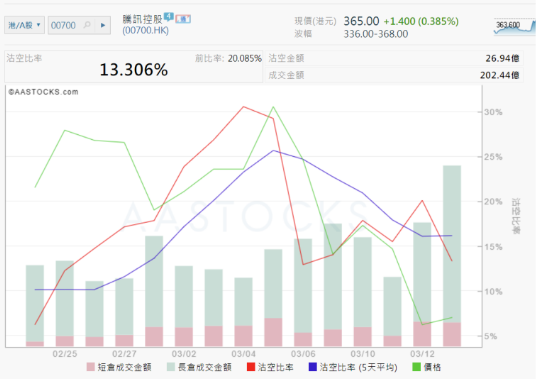The width and height of the screenshot is (536, 379).
Task: Click the 03/06 date axis label
Action: 303,354
